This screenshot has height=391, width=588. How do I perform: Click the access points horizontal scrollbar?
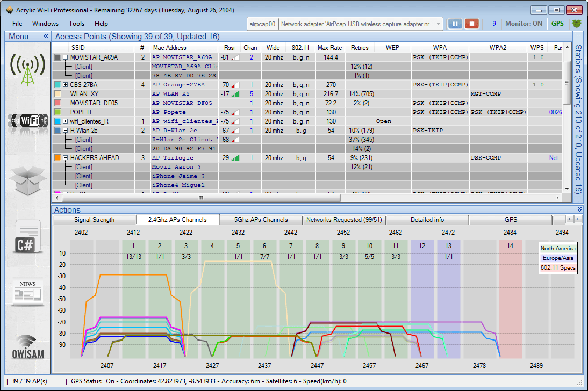coord(201,198)
